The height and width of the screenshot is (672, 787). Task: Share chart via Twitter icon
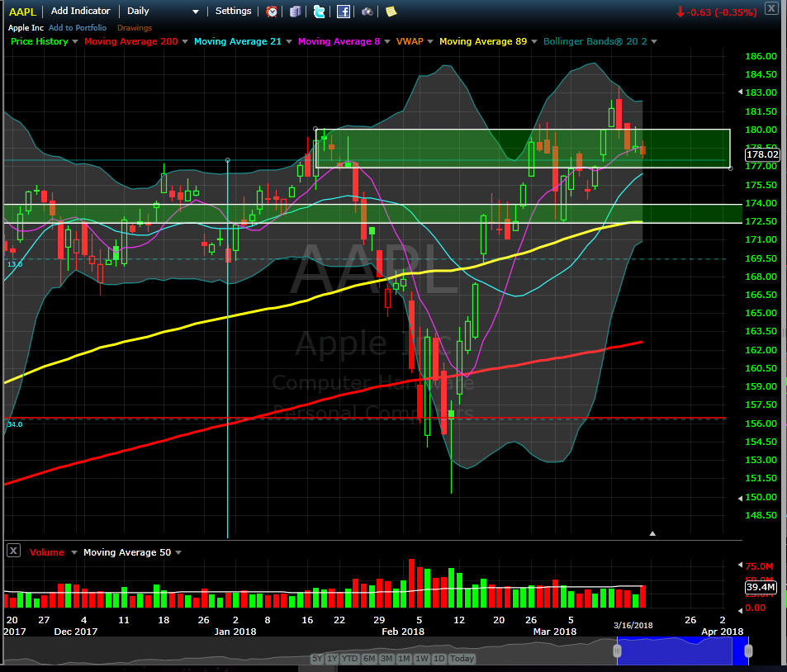click(319, 11)
